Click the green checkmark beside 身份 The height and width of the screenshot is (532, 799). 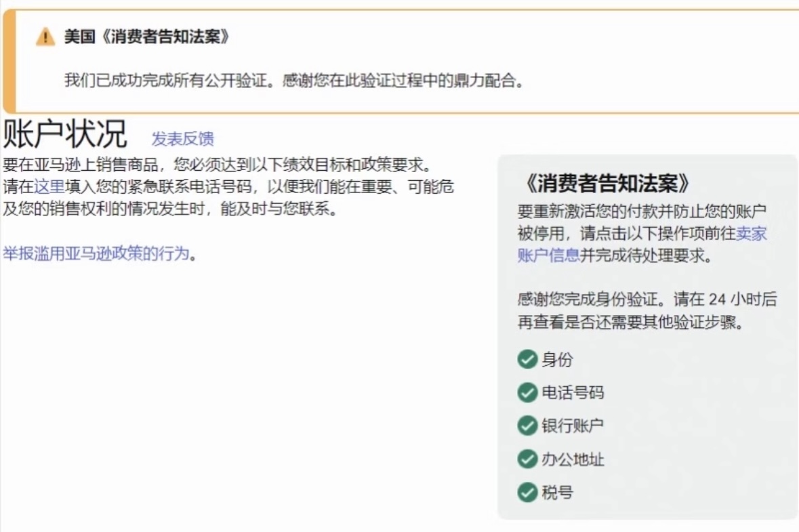coord(527,359)
